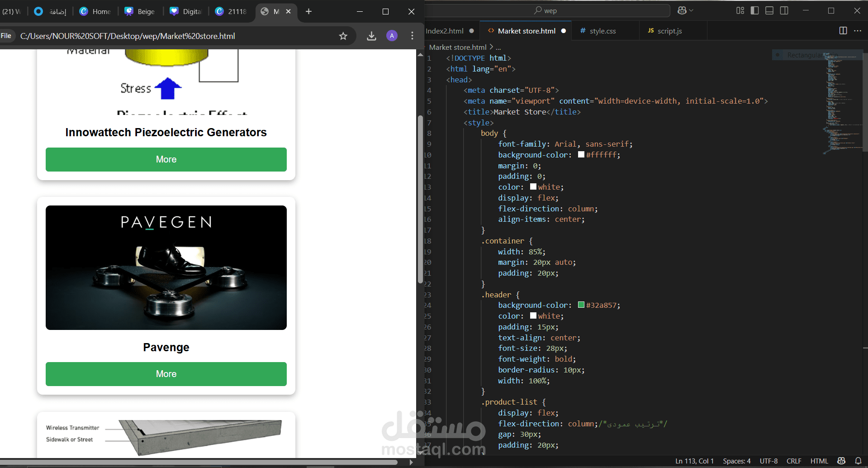Image resolution: width=868 pixels, height=468 pixels.
Task: Switch to the Digital browser tab
Action: pos(185,11)
